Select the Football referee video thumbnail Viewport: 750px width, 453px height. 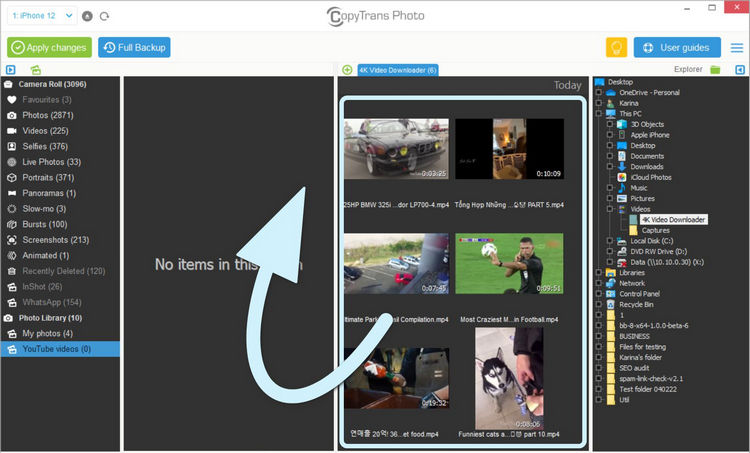point(509,264)
